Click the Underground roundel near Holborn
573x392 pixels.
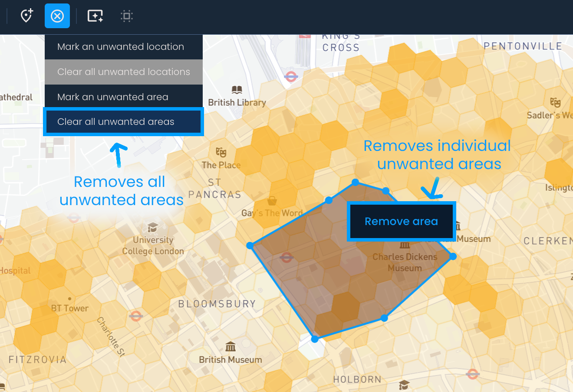(x=473, y=374)
